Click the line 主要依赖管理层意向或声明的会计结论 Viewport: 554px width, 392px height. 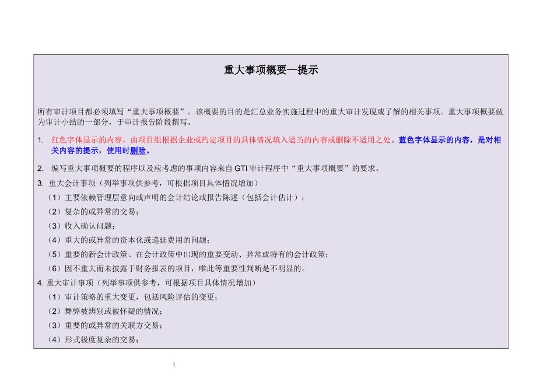(x=176, y=198)
